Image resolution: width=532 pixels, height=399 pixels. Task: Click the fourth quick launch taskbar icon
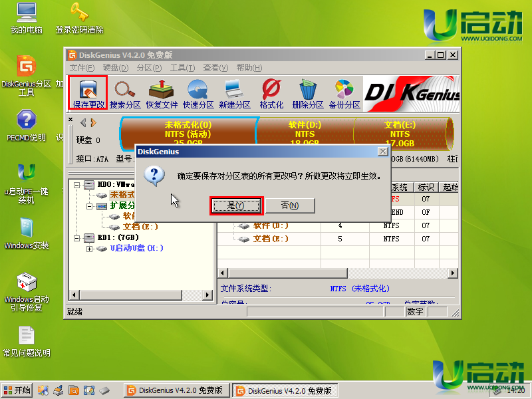coord(89,390)
